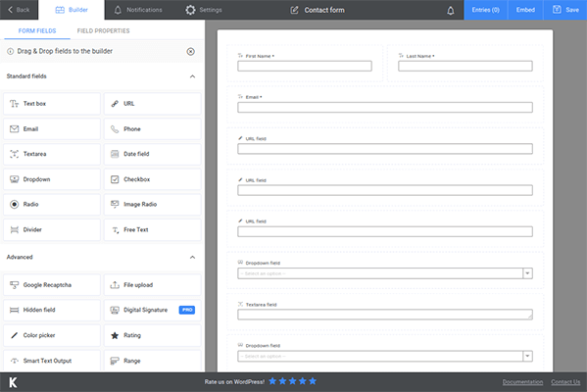
Task: Rate five stars on WordPress
Action: (313, 381)
